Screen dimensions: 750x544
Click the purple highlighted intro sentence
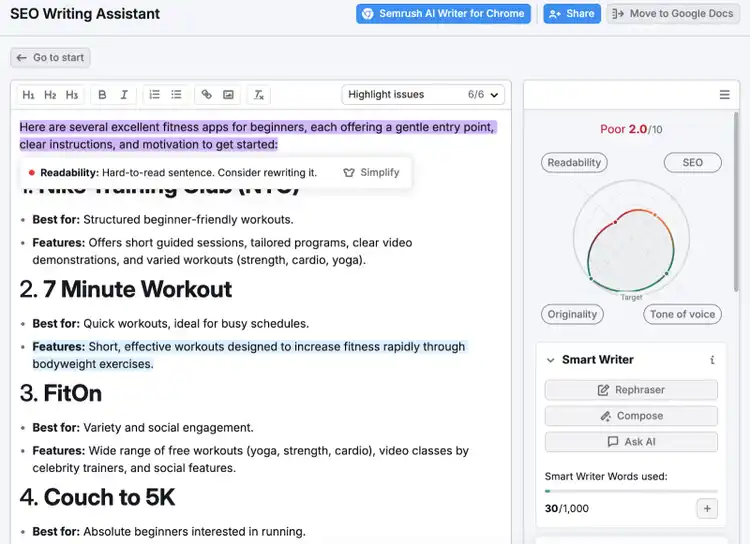click(x=257, y=136)
